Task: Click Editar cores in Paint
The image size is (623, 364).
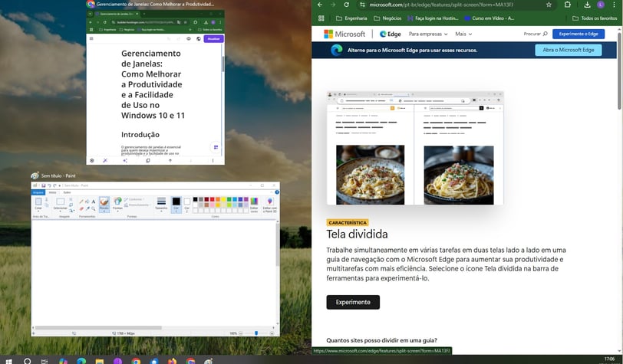Action: point(254,205)
